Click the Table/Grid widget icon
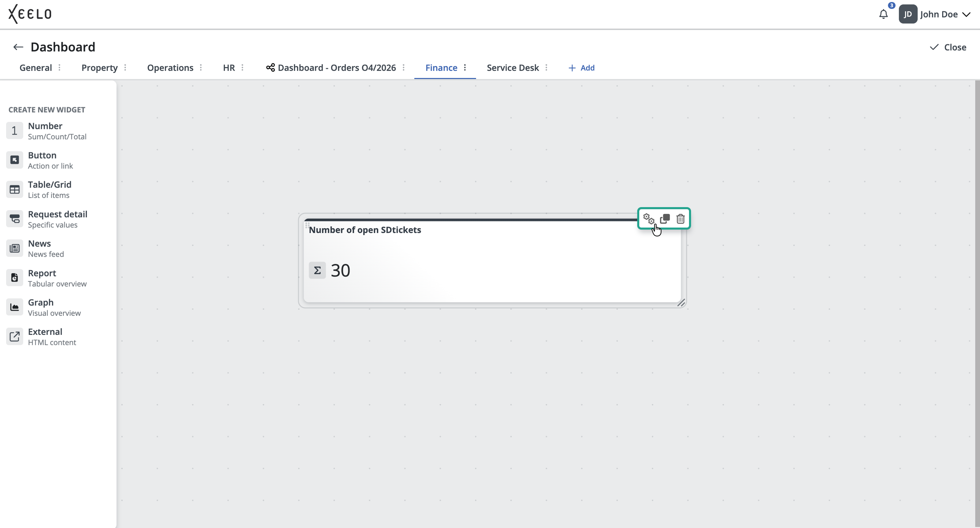This screenshot has height=528, width=980. click(x=14, y=189)
